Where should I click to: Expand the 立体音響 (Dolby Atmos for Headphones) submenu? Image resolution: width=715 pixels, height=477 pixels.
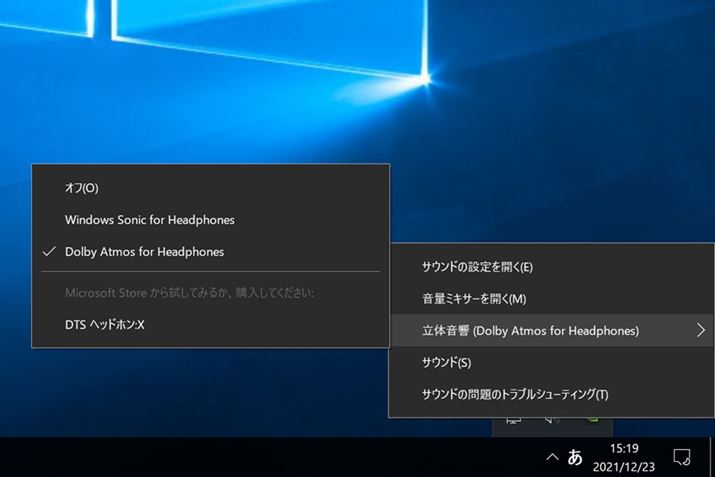tap(552, 331)
